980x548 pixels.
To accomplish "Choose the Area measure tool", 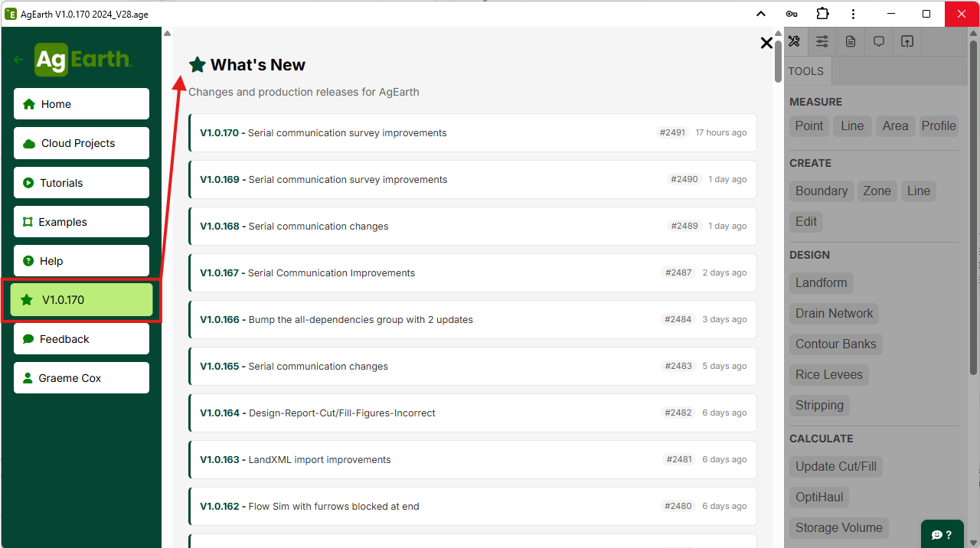I will point(895,126).
